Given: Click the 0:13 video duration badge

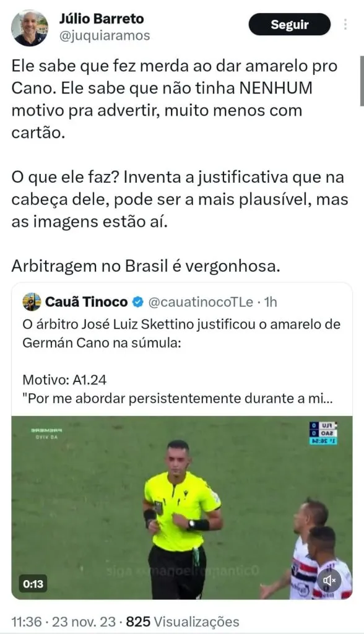Looking at the screenshot, I should pyautogui.click(x=33, y=583).
